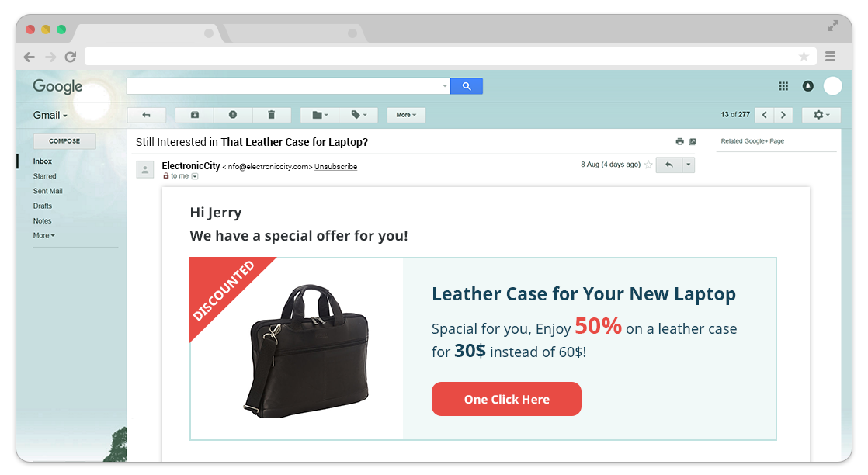Viewport: 868px width, 475px height.
Task: Open the Labels tag dropdown
Action: click(x=358, y=115)
